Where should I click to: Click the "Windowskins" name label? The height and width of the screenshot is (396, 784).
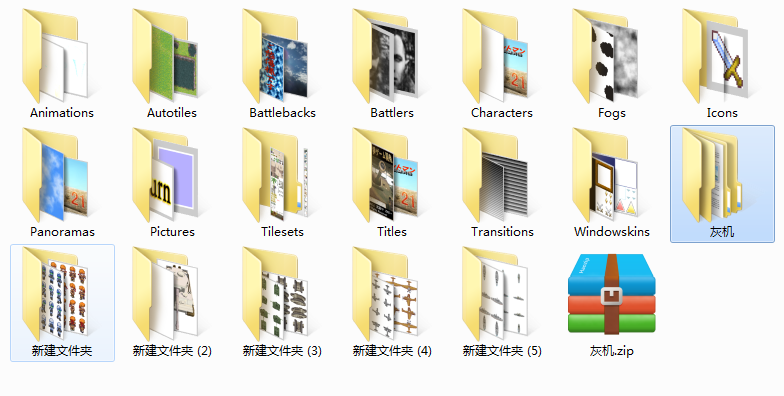coord(612,232)
